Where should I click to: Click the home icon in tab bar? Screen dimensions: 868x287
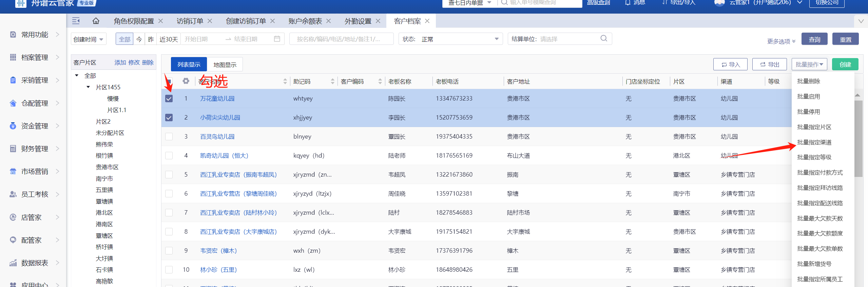[96, 21]
